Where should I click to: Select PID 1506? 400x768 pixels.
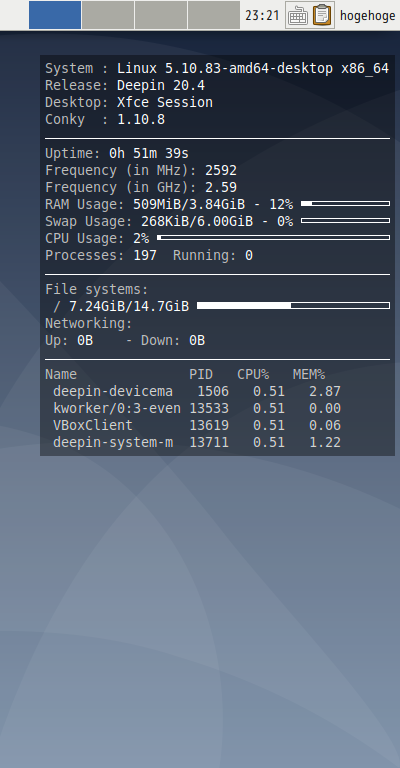point(213,391)
